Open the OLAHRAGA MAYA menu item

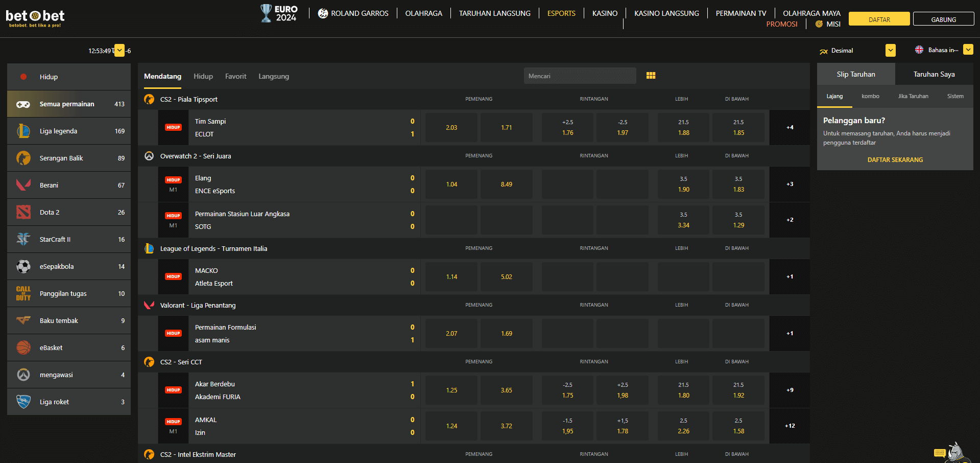coord(811,13)
